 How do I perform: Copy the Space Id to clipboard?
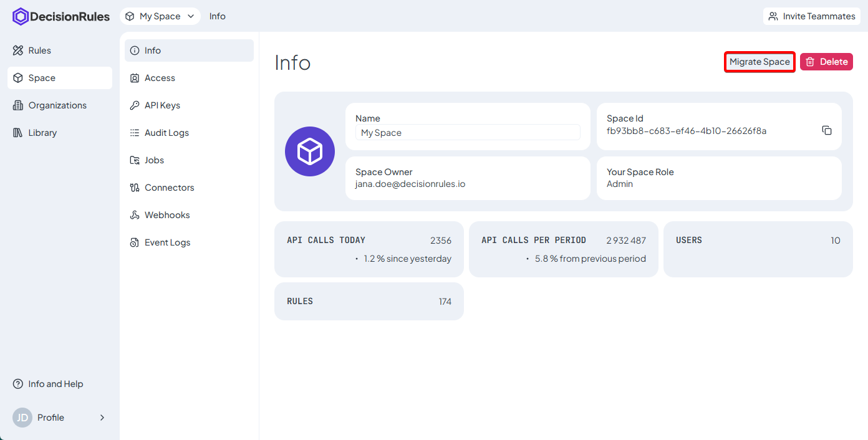[827, 130]
